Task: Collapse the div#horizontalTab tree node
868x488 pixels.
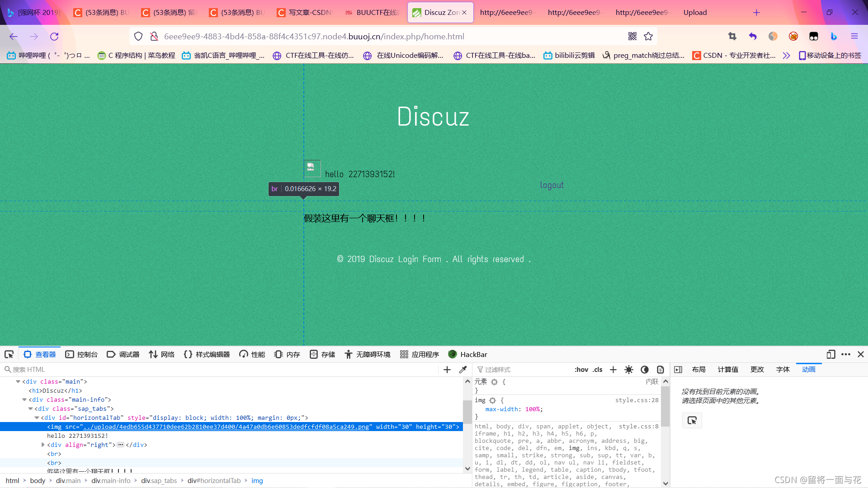Action: [37, 418]
